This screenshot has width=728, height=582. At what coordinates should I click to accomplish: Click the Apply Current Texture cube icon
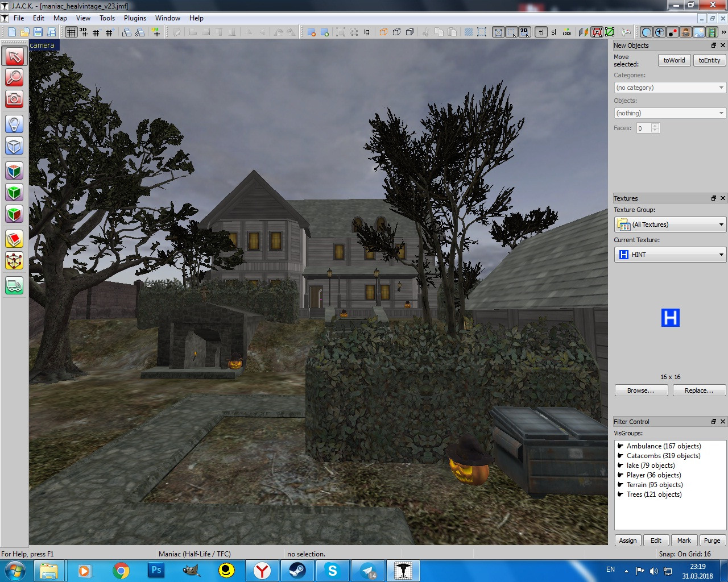point(14,192)
